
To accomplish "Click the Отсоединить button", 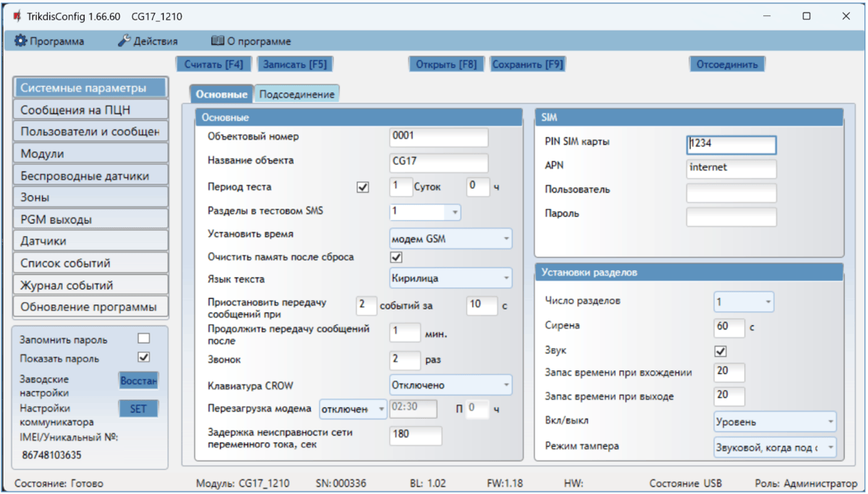I will [726, 64].
